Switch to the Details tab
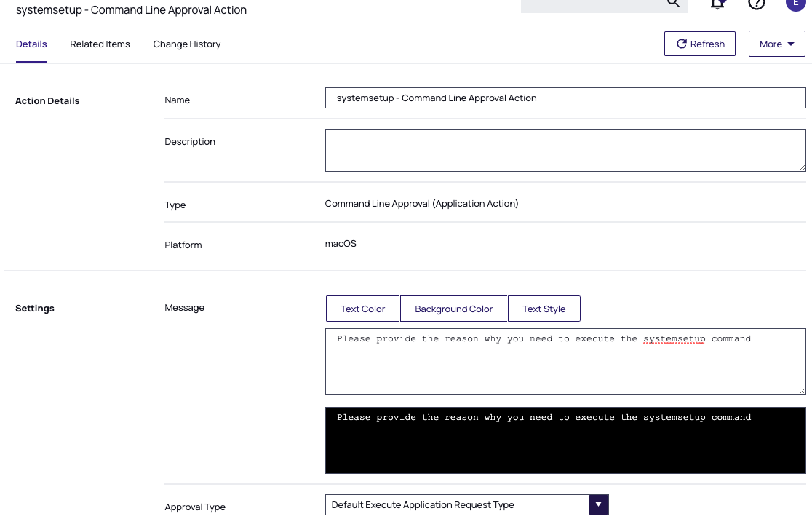 coord(31,44)
